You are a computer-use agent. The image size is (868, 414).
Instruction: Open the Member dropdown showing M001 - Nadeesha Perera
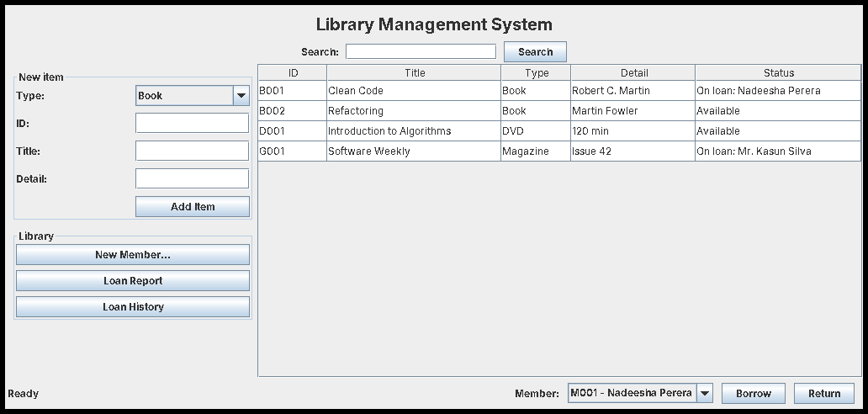pyautogui.click(x=640, y=394)
